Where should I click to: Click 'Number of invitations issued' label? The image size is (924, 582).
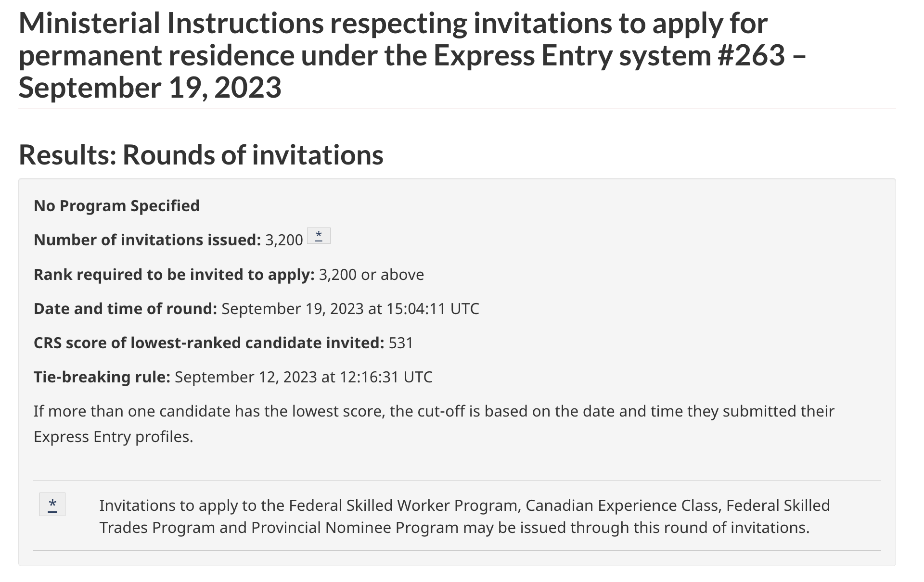pos(147,240)
